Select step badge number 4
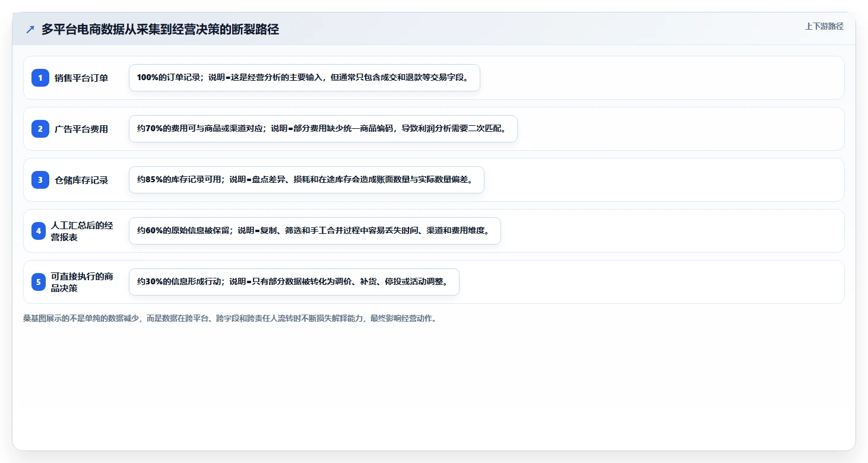Viewport: 868px width, 463px height. pyautogui.click(x=39, y=231)
